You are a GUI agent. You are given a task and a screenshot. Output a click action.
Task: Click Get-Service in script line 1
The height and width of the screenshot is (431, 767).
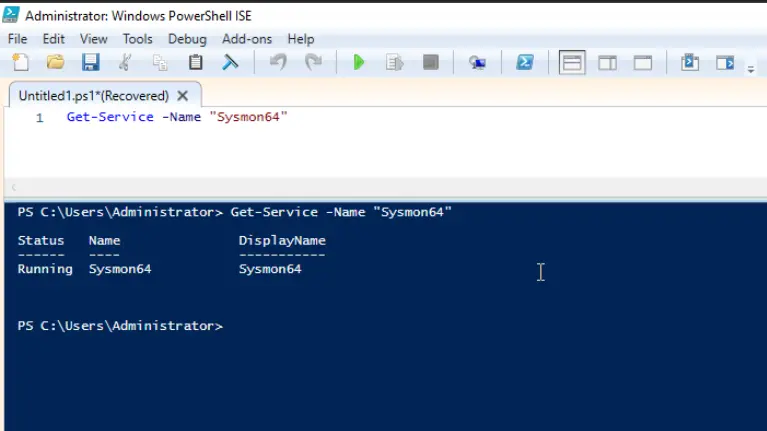coord(110,117)
